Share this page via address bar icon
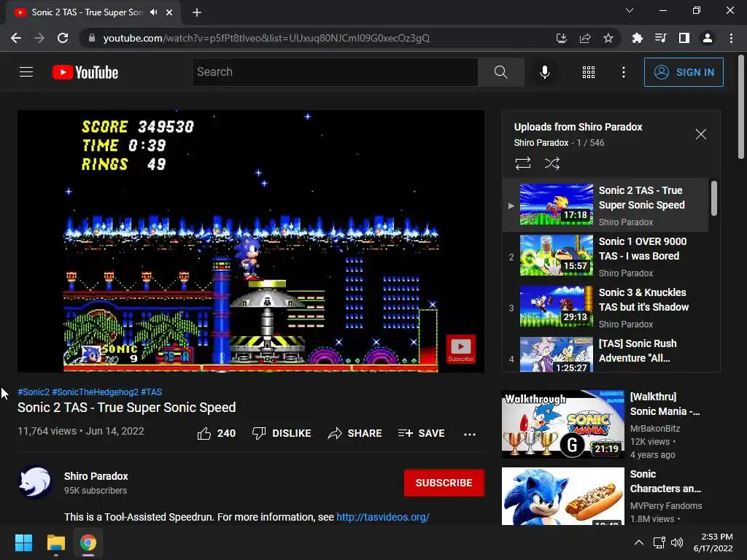747x560 pixels. 585,38
